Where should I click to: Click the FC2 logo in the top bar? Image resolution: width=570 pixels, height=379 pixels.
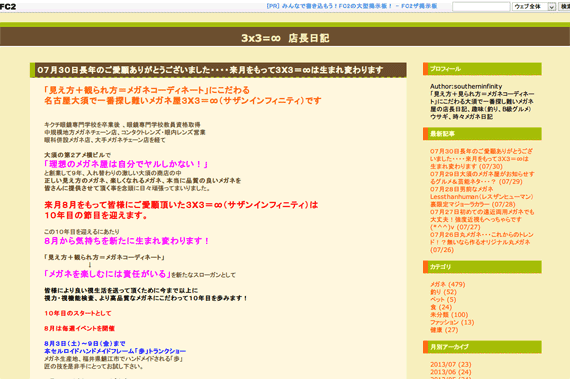tap(8, 7)
